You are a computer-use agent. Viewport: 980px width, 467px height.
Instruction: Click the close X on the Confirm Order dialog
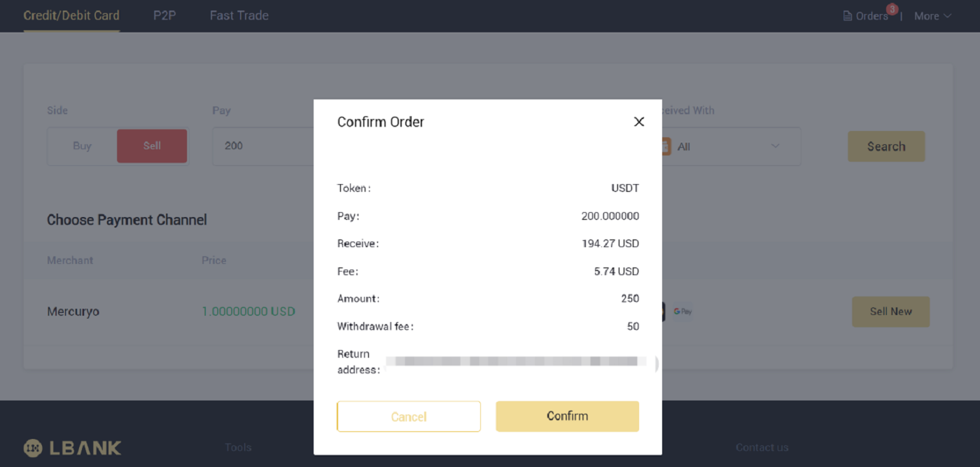pyautogui.click(x=638, y=121)
